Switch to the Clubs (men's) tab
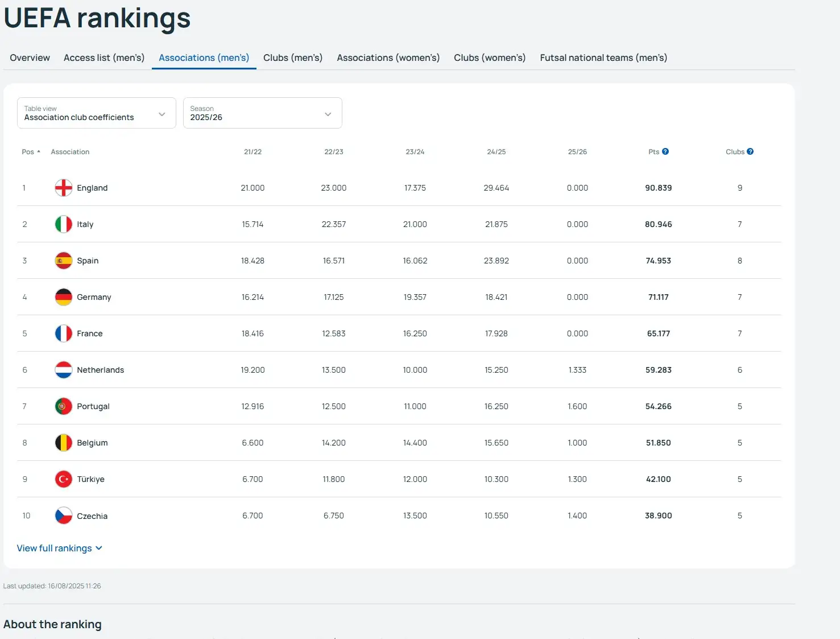 pos(292,57)
